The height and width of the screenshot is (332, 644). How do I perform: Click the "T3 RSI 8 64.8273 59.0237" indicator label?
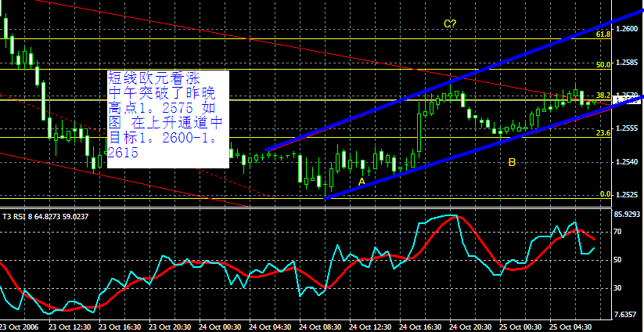pyautogui.click(x=45, y=217)
